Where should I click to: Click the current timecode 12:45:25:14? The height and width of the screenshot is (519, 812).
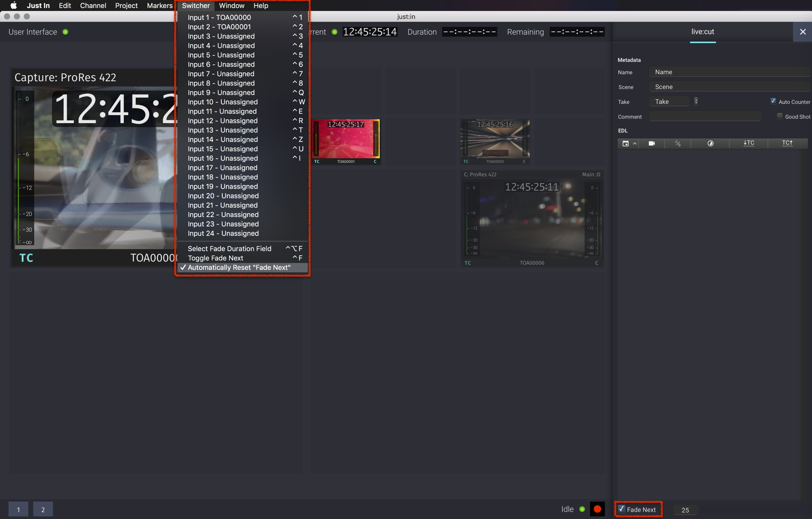pyautogui.click(x=370, y=32)
